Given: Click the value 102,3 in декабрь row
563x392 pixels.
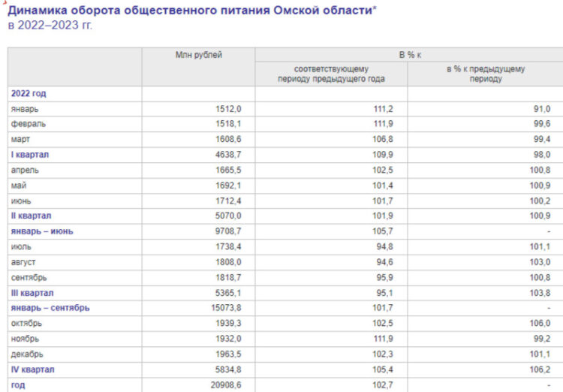Looking at the screenshot, I should [x=382, y=354].
